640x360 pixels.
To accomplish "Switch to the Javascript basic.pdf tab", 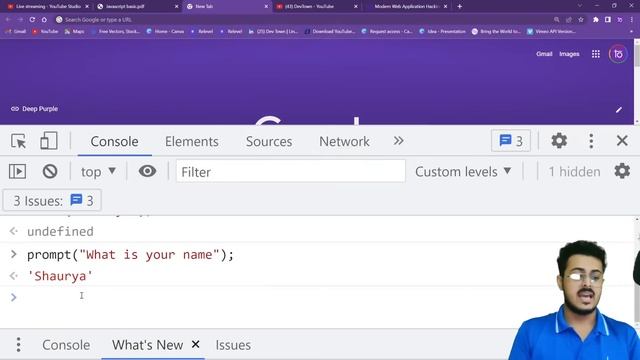I will (x=137, y=7).
